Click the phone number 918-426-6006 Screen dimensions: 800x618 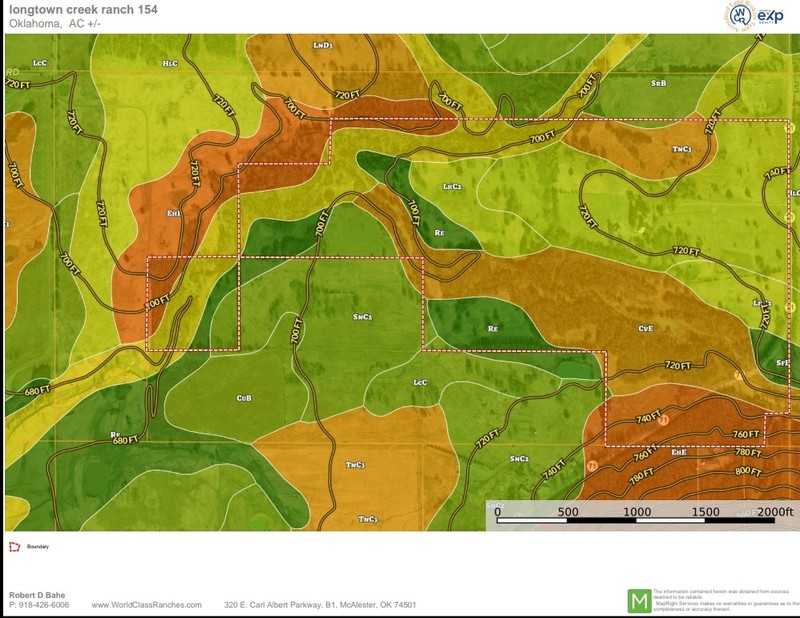[39, 605]
